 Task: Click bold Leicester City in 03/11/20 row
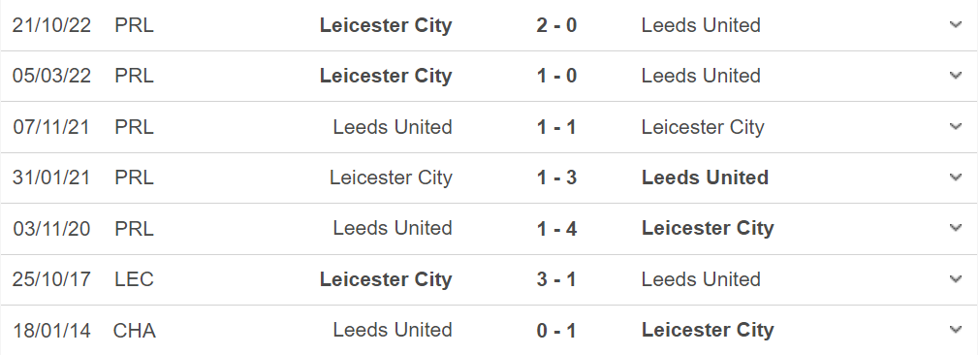[x=708, y=228]
